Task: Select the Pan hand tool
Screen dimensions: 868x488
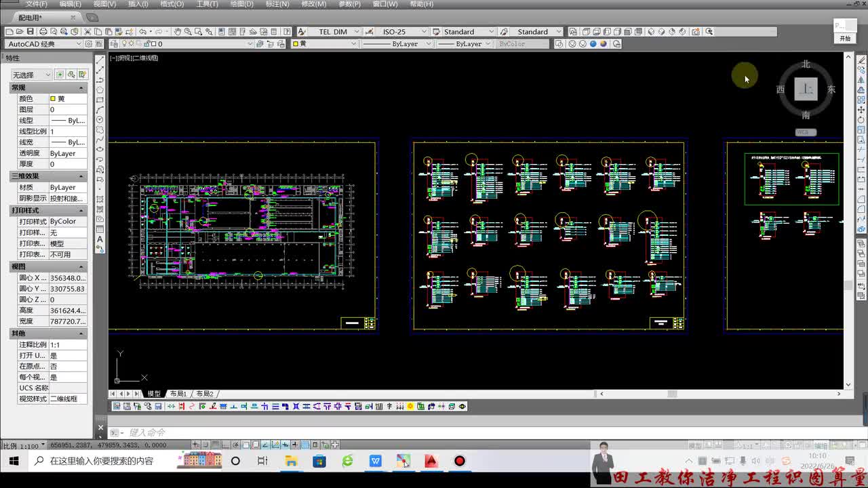Action: click(178, 32)
